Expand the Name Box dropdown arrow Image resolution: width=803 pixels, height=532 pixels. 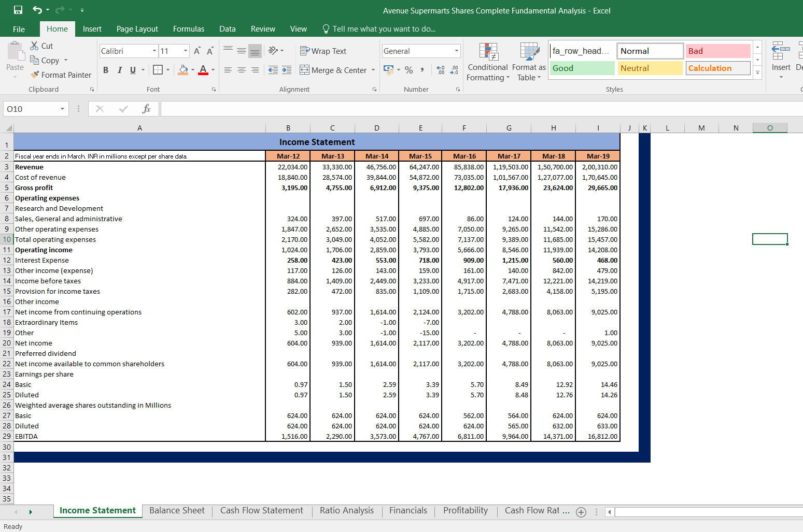tap(62, 109)
